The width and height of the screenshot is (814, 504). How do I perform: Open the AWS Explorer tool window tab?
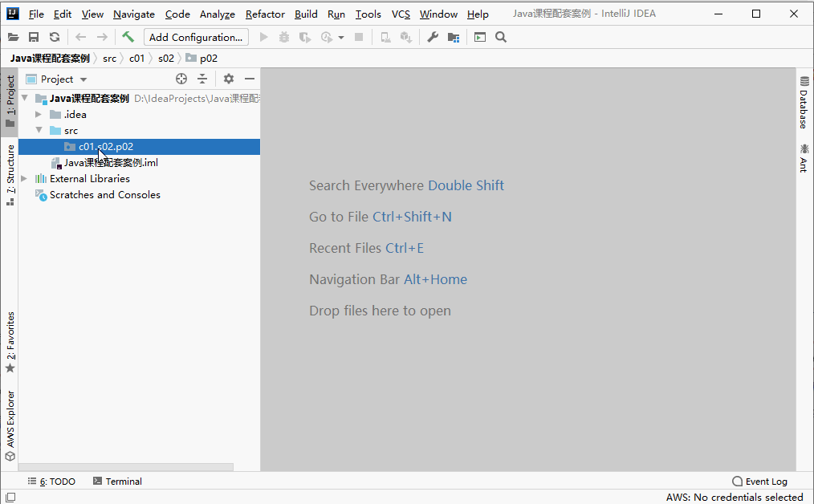(10, 425)
